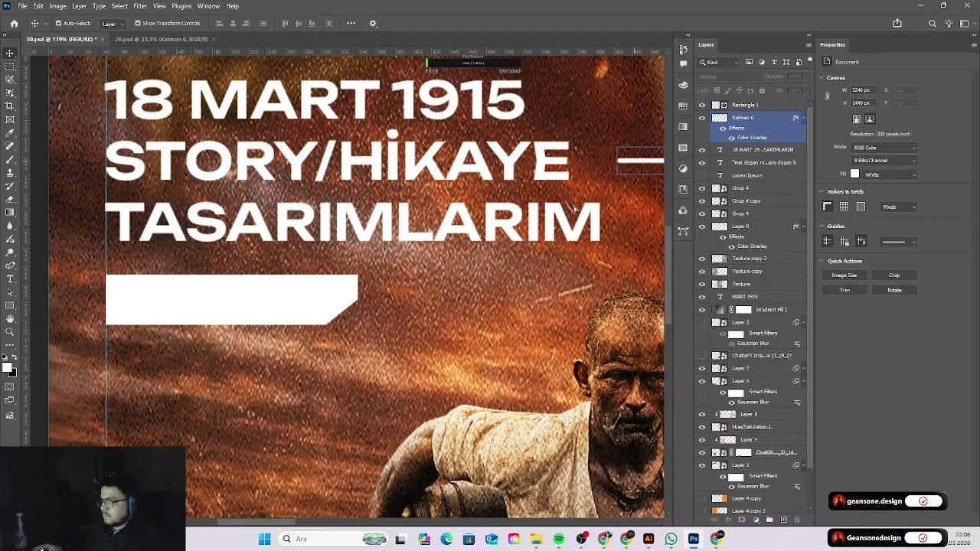Open the Fill White dropdown
Viewport: 980px width, 551px height.
click(x=890, y=174)
